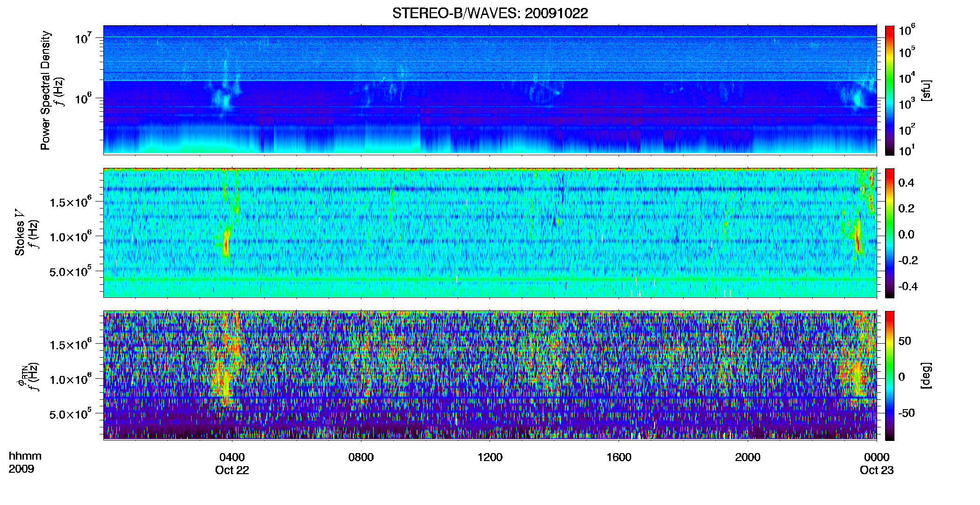Click the [sfu] unit label
Screen dimensions: 980x505
click(x=926, y=90)
